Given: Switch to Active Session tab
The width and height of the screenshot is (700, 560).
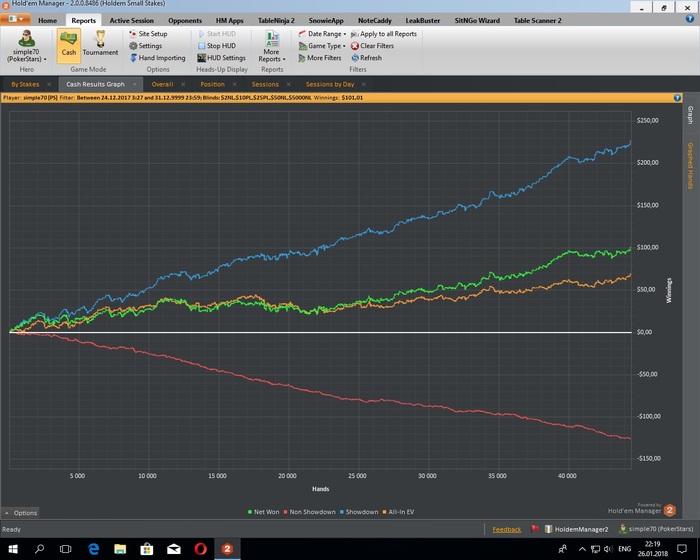Looking at the screenshot, I should pyautogui.click(x=132, y=20).
